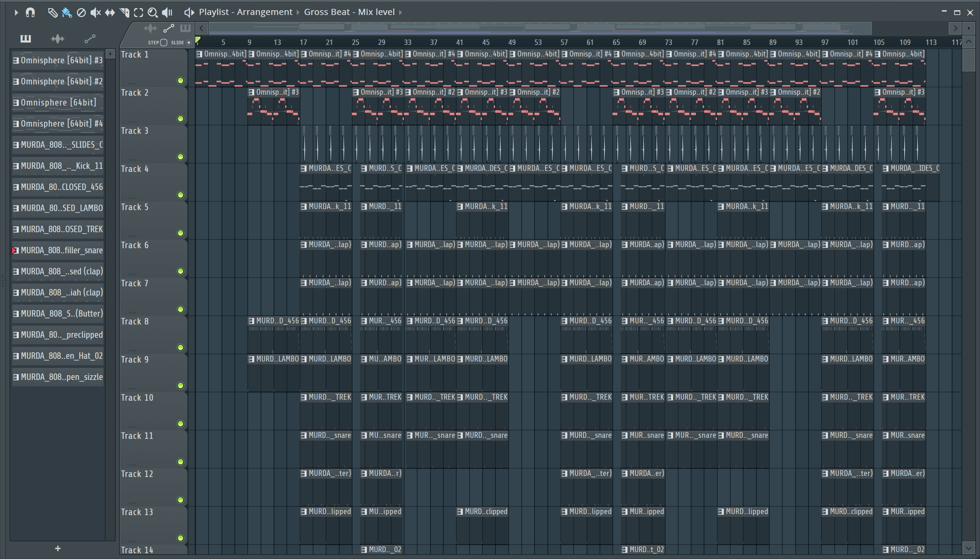Screen dimensions: 980x559
Task: Click the Track 4 header label
Action: 135,169
